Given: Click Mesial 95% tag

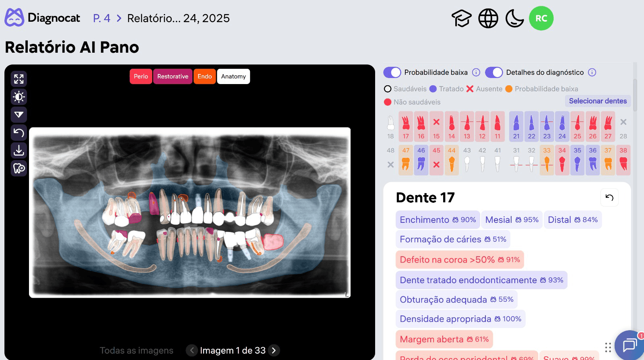Looking at the screenshot, I should (512, 220).
